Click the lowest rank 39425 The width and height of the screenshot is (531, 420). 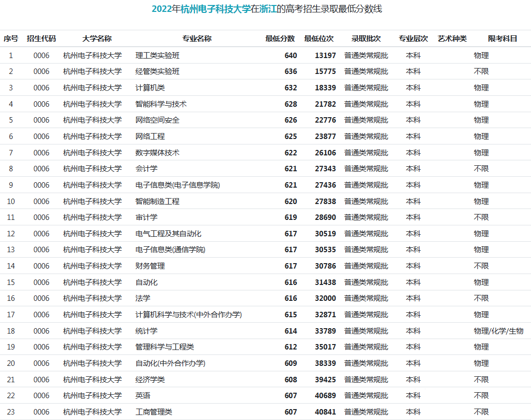pos(325,379)
